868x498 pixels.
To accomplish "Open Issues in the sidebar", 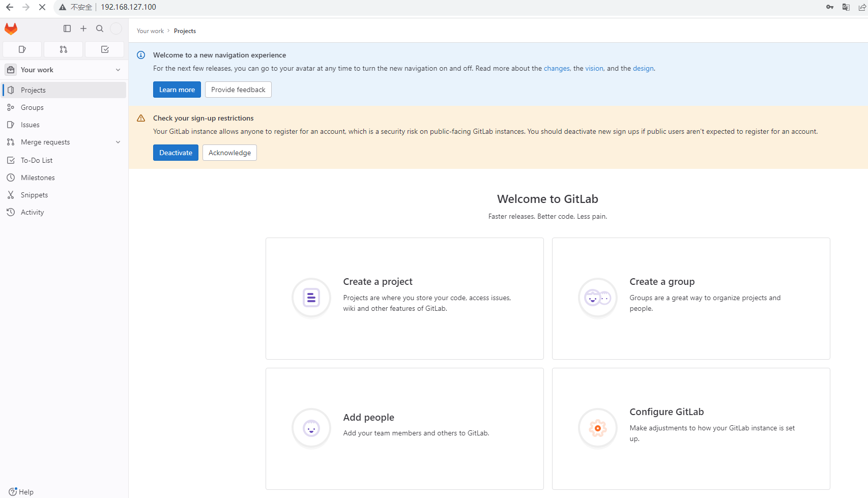I will 64,125.
